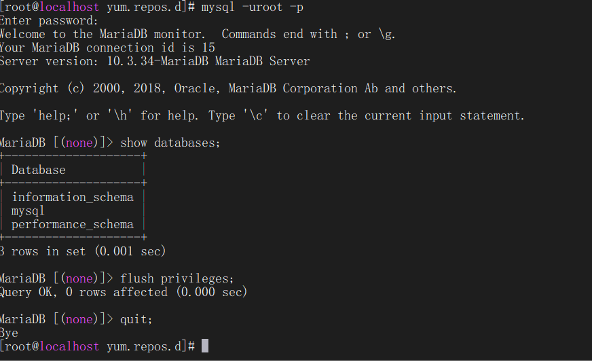Click the "quit;" command text
592x364 pixels.
[136, 319]
